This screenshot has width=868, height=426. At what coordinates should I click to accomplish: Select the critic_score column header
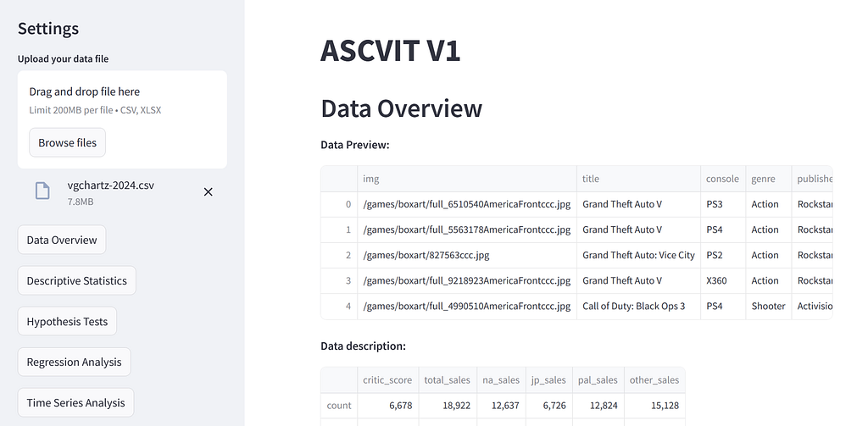pyautogui.click(x=388, y=380)
